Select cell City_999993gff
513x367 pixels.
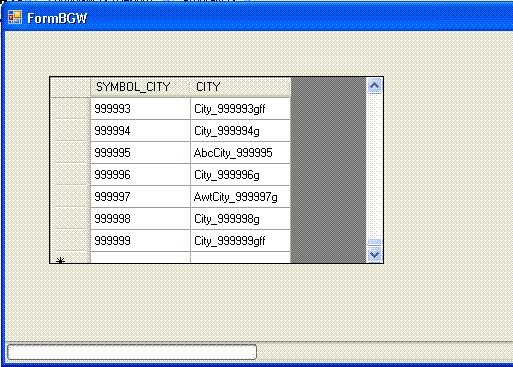click(x=240, y=109)
